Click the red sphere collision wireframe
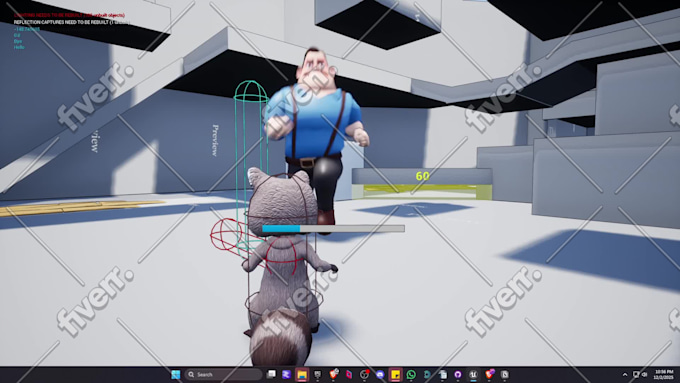Image resolution: width=680 pixels, height=383 pixels. point(226,234)
